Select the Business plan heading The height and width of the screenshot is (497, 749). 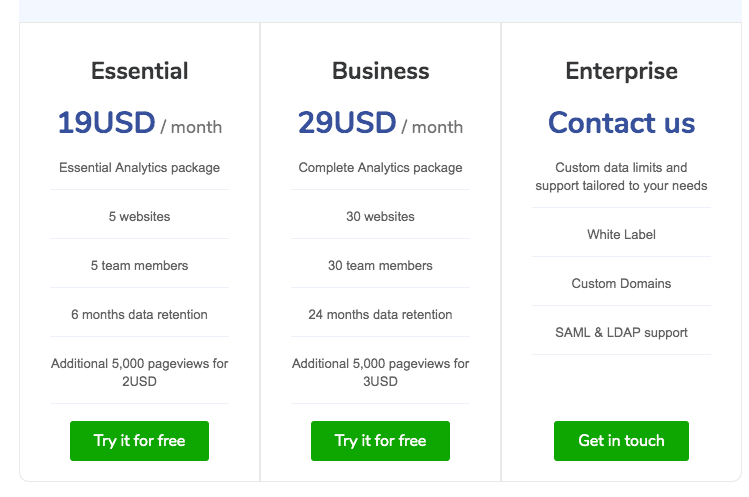click(380, 71)
